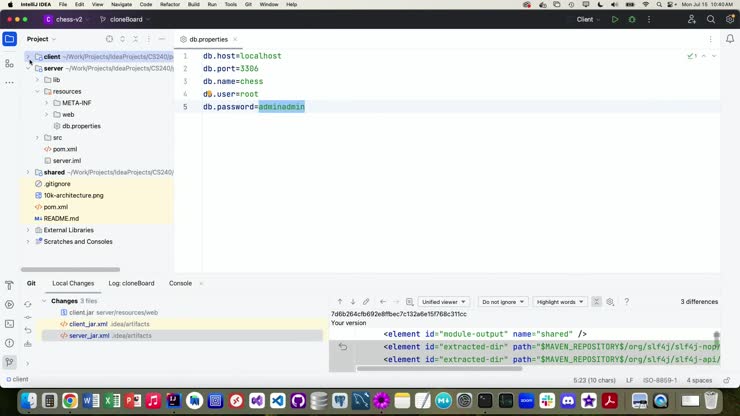Expand the META-INF folder
Viewport: 740px width, 416px height.
tap(47, 103)
